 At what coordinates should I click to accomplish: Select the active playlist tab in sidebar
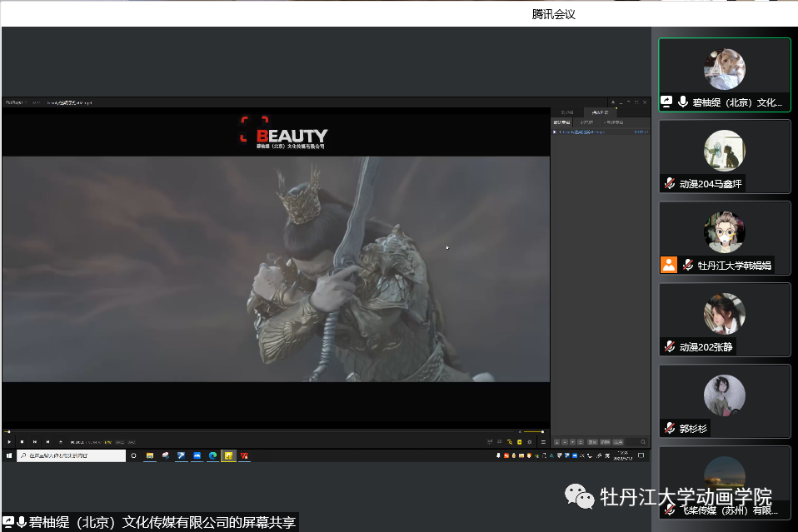(600, 112)
